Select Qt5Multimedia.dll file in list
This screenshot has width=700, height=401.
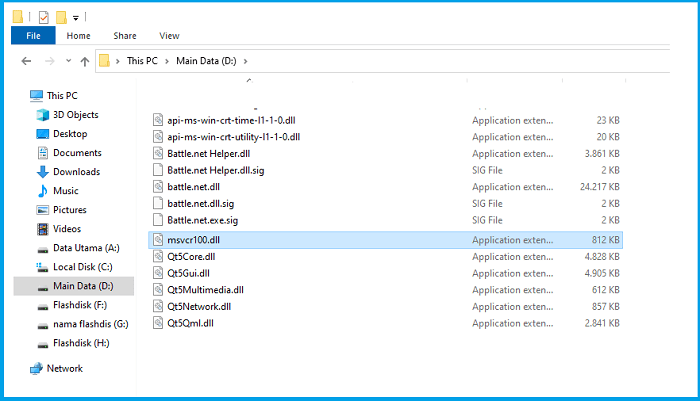(x=385, y=290)
